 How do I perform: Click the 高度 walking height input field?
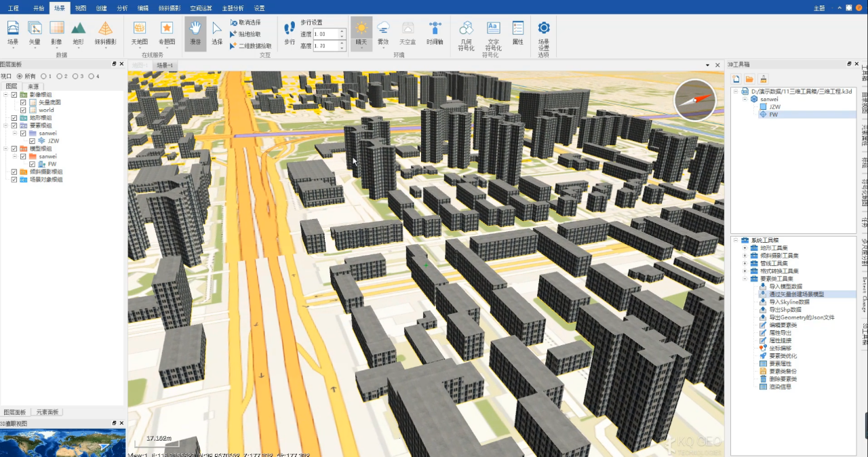pyautogui.click(x=325, y=46)
